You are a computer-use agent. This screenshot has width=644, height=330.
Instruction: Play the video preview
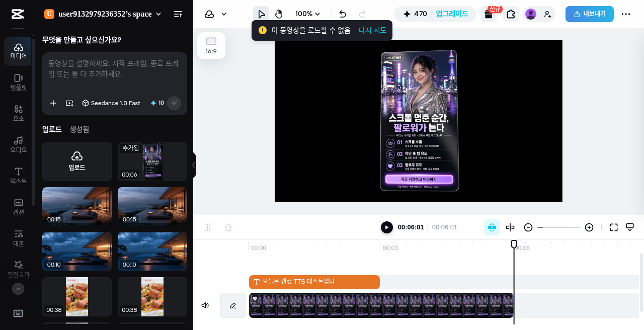click(x=386, y=227)
